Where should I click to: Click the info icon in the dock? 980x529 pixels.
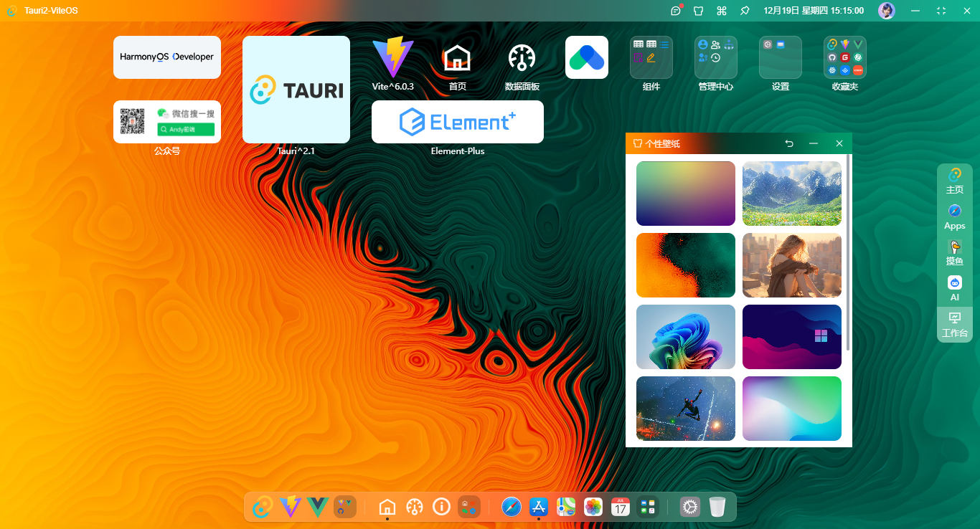tap(441, 507)
